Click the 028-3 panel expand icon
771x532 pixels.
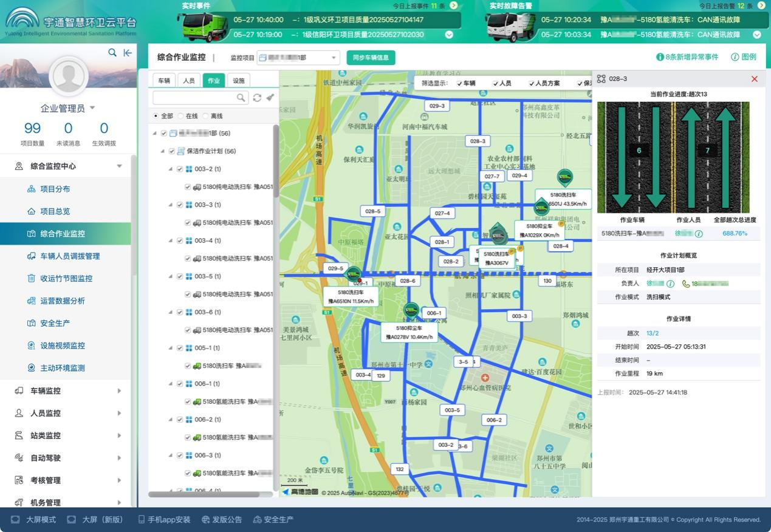pyautogui.click(x=601, y=79)
